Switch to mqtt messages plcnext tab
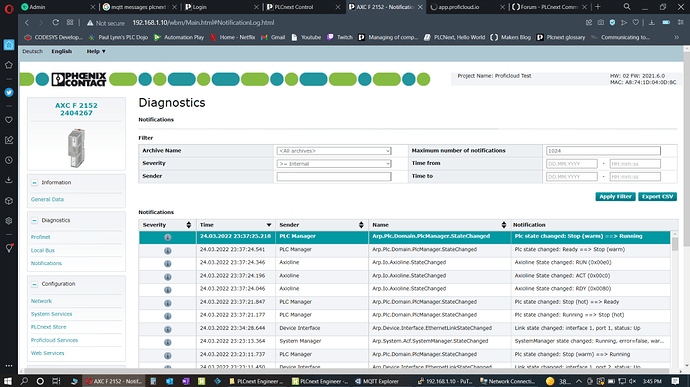 click(x=139, y=7)
